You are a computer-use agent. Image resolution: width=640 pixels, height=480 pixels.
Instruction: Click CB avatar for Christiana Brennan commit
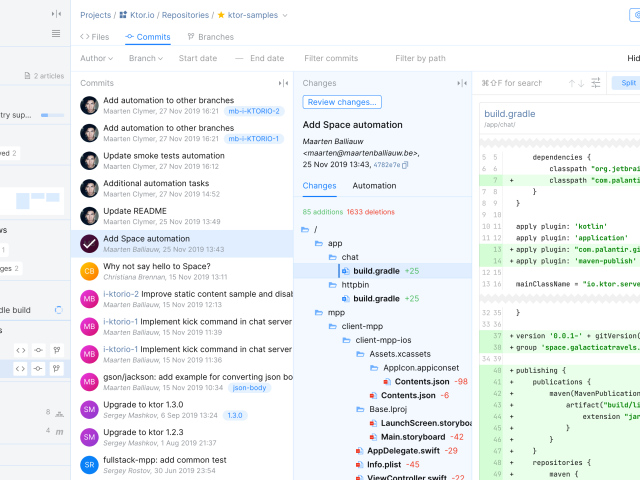coord(89,271)
